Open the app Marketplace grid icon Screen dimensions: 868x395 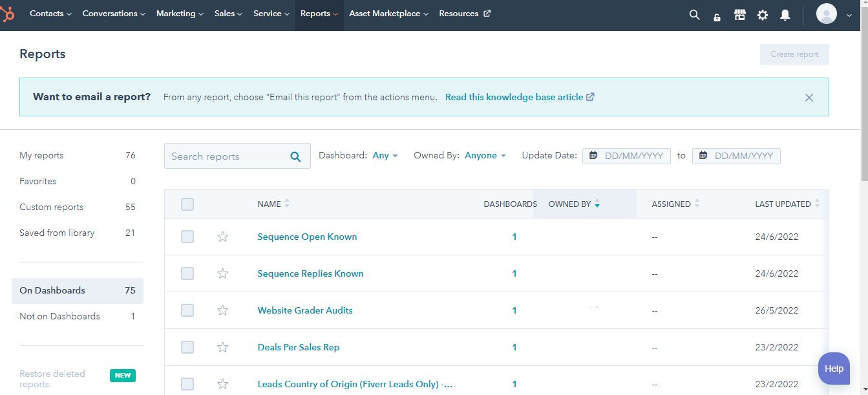pyautogui.click(x=739, y=14)
